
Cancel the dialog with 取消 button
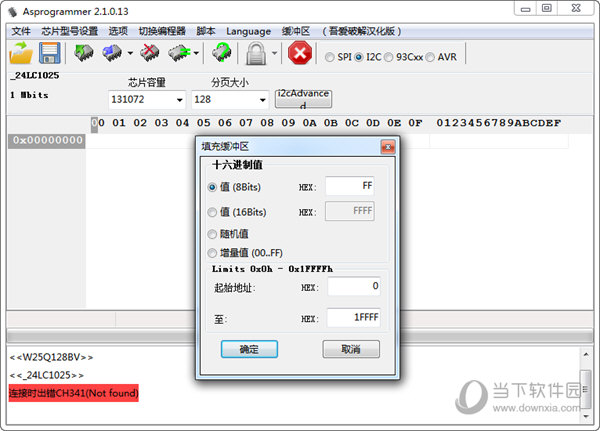tap(351, 349)
